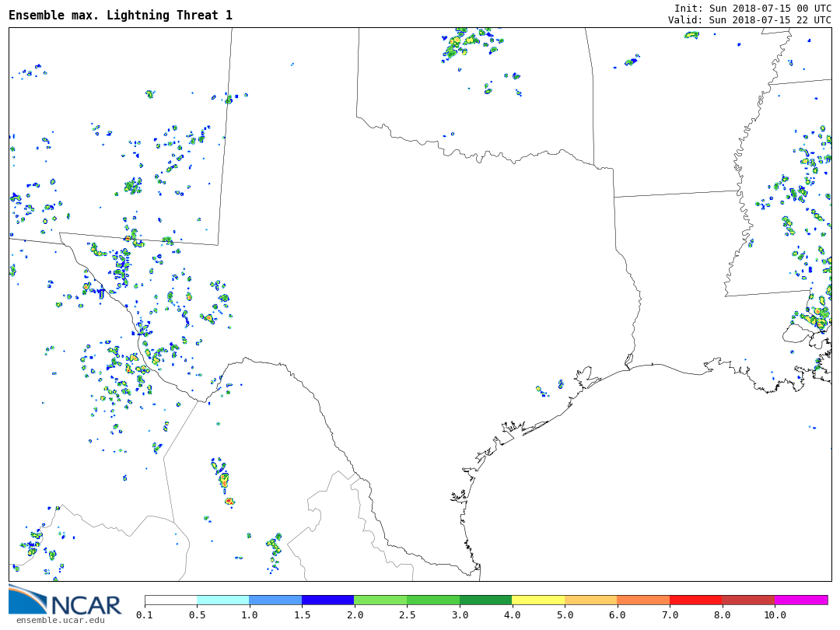This screenshot has width=840, height=630.
Task: Pick the light cyan 0.5–1.0 swatch
Action: click(222, 600)
